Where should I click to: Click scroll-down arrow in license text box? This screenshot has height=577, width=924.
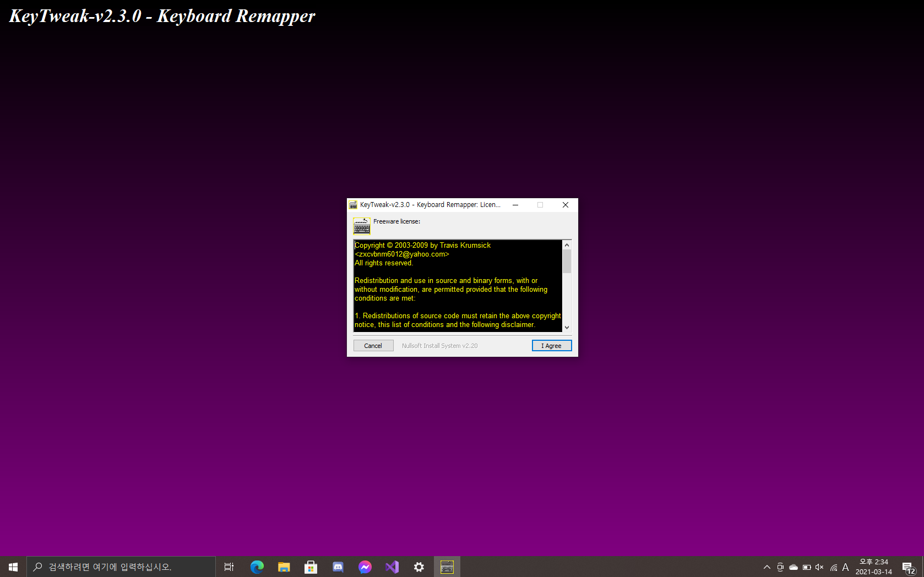click(567, 327)
